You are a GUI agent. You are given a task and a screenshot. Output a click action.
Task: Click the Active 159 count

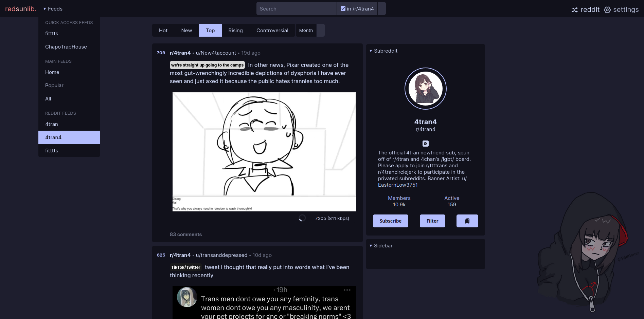(x=452, y=201)
